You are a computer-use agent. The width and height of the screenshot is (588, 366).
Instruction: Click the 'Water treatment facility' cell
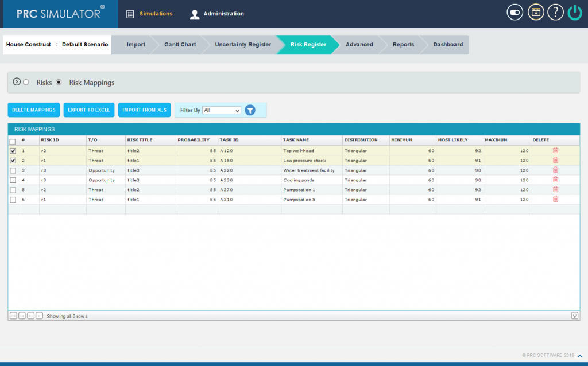tap(312, 170)
